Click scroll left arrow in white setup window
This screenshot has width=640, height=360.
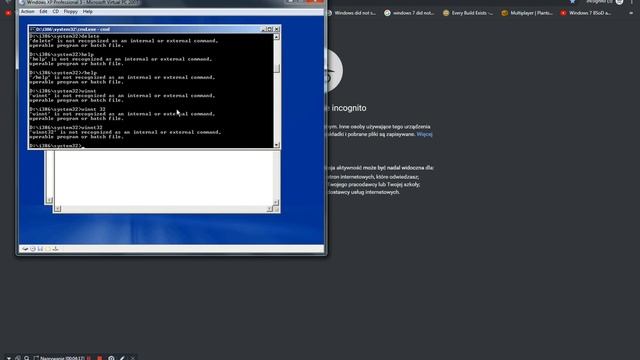tap(58, 209)
